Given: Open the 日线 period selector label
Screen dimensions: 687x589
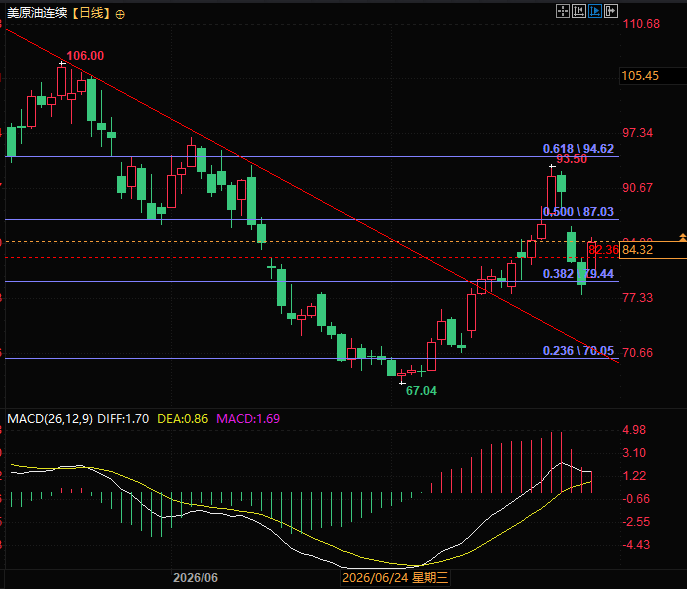Looking at the screenshot, I should pyautogui.click(x=91, y=13).
